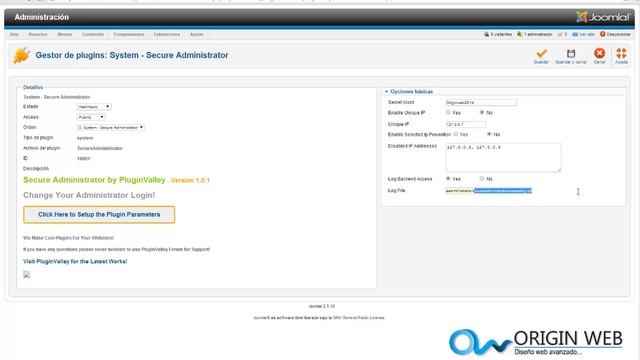Follow Visit PluginValley for the Latest Works link
The height and width of the screenshot is (360, 640).
tap(75, 261)
